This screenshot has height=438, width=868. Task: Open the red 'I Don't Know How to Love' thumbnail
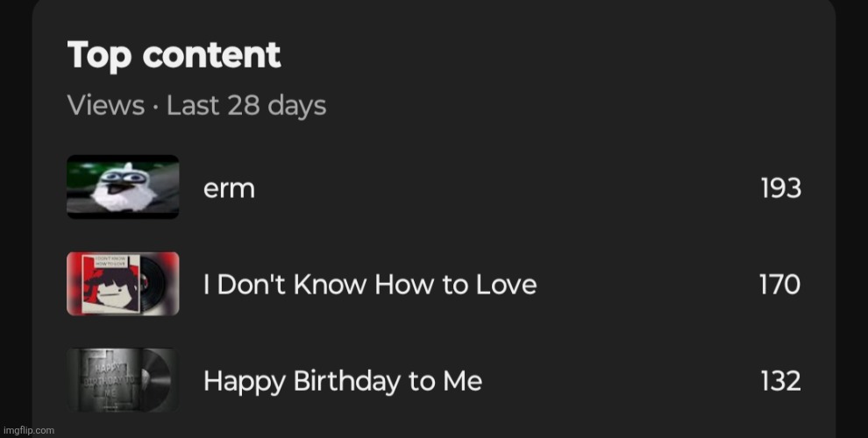point(123,284)
